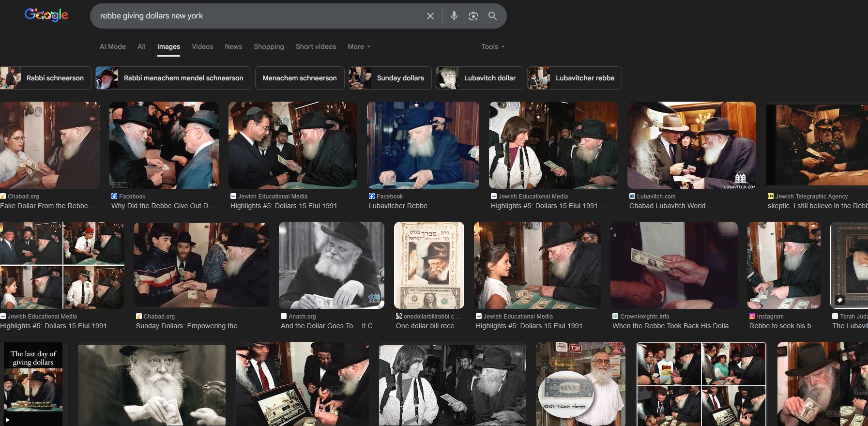Open the Google logo homepage link
Viewport: 868px width, 426px height.
pyautogui.click(x=46, y=15)
